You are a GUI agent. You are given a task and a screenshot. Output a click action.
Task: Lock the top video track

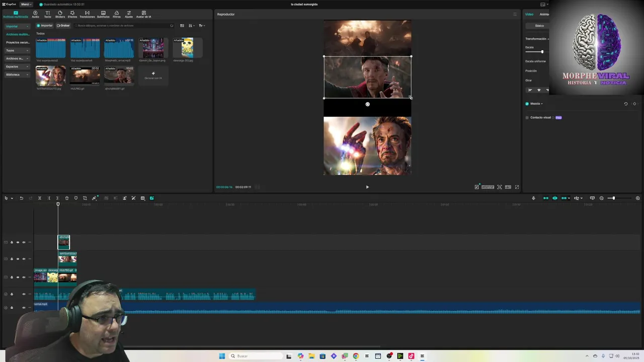(x=12, y=242)
